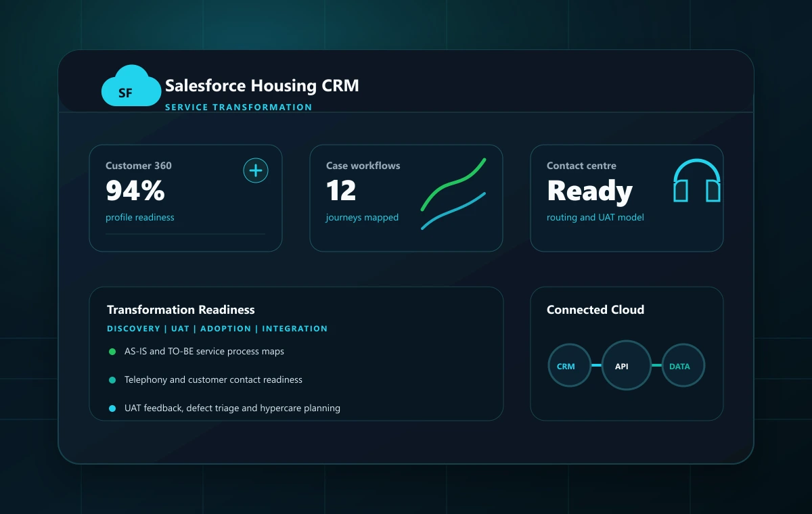This screenshot has height=514, width=812.
Task: Click the Connected Cloud heading
Action: (x=595, y=310)
